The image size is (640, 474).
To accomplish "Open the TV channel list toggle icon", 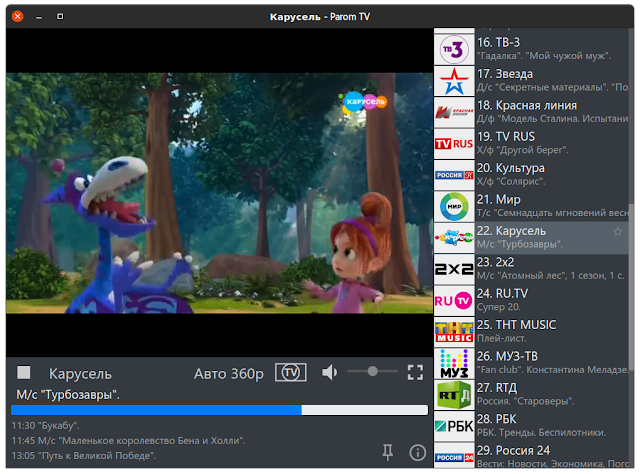I will [x=291, y=372].
